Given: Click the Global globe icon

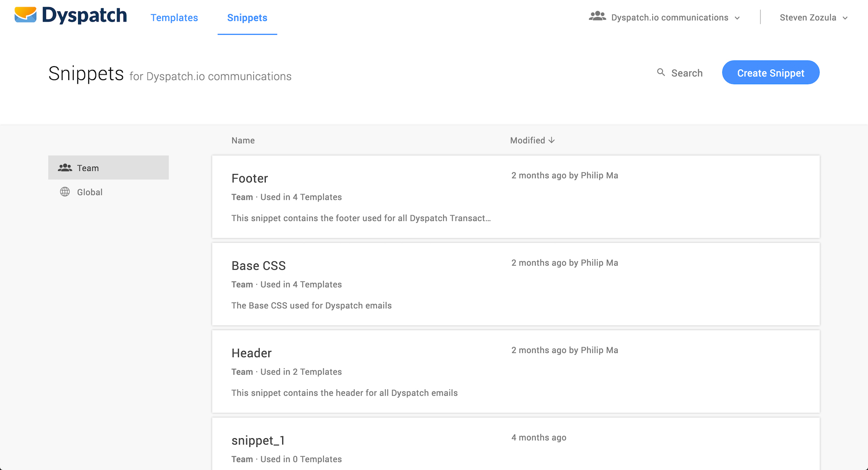Looking at the screenshot, I should pyautogui.click(x=65, y=192).
